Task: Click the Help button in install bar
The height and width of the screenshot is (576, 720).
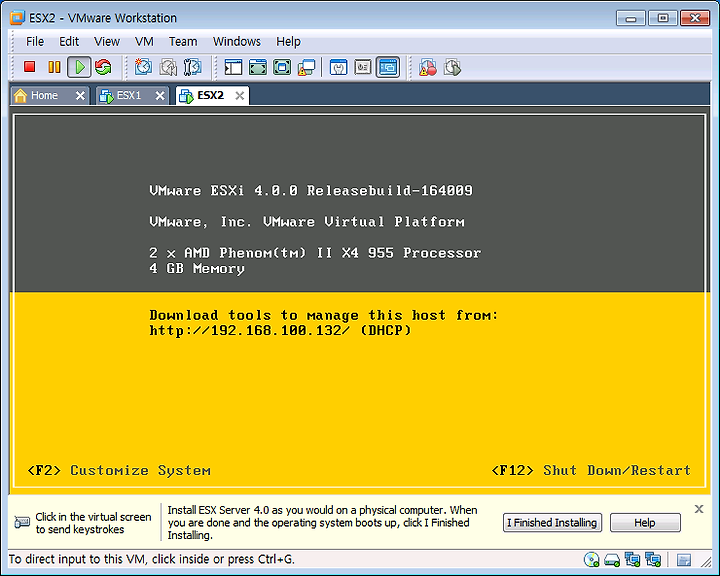Action: [x=645, y=523]
